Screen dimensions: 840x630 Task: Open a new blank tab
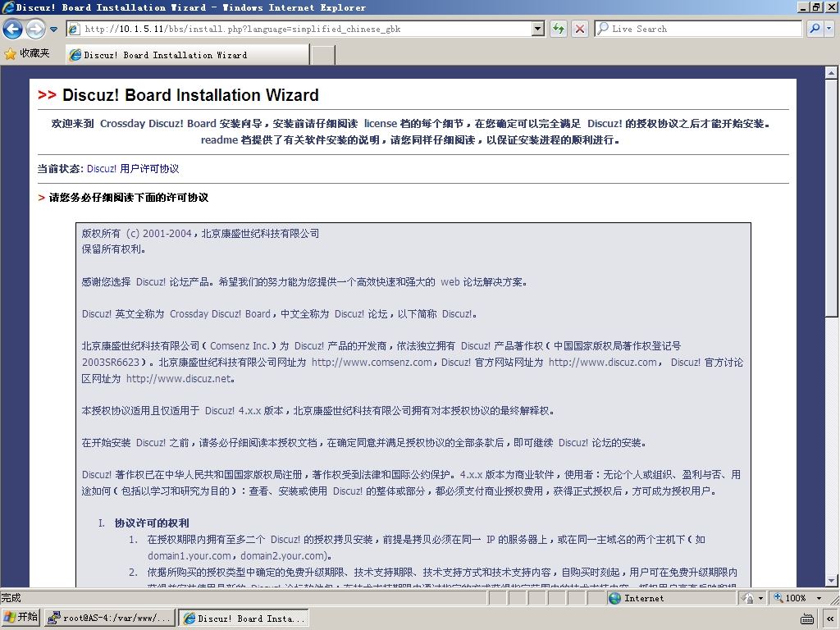(323, 55)
